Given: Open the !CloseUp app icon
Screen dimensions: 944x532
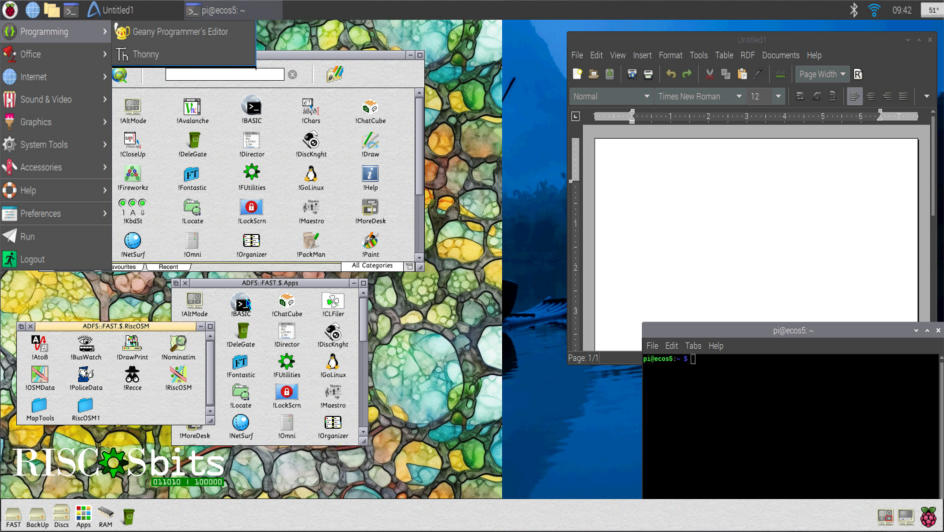Looking at the screenshot, I should 132,144.
